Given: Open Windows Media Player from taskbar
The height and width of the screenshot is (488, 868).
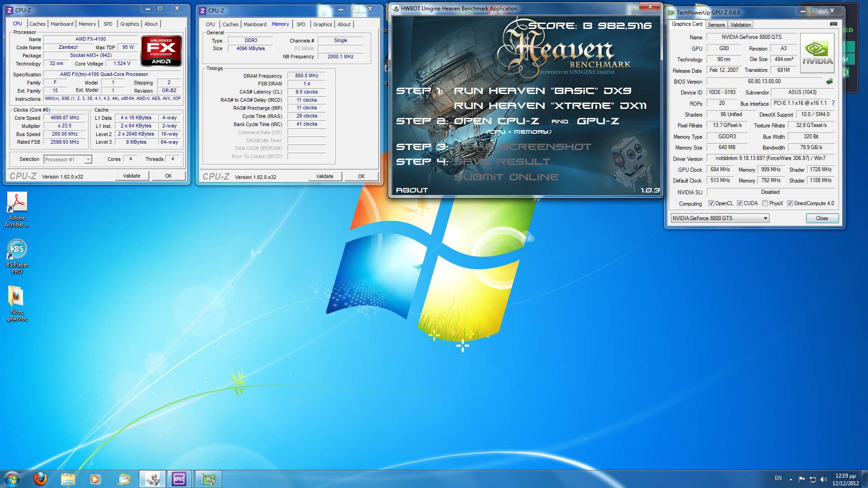Looking at the screenshot, I should [x=95, y=479].
